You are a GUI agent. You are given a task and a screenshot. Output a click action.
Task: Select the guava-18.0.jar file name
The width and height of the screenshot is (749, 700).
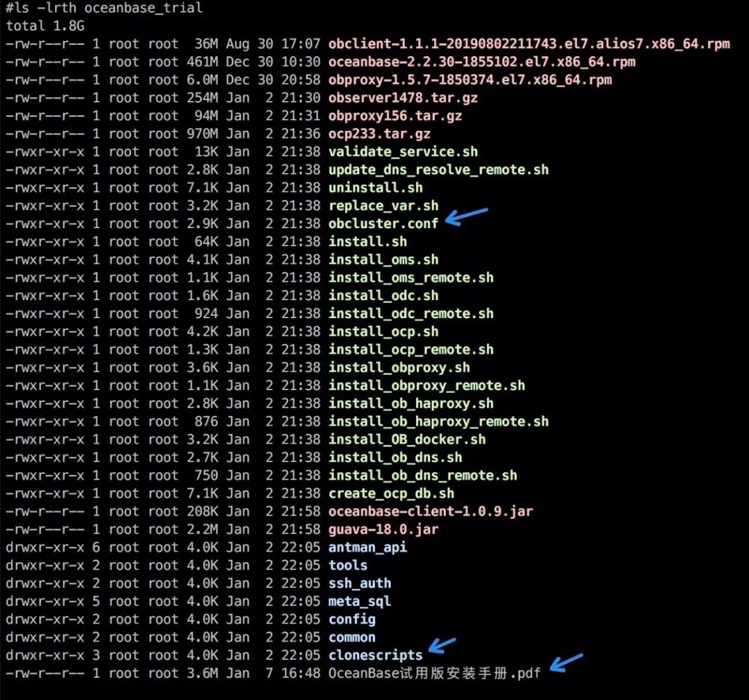pyautogui.click(x=383, y=530)
